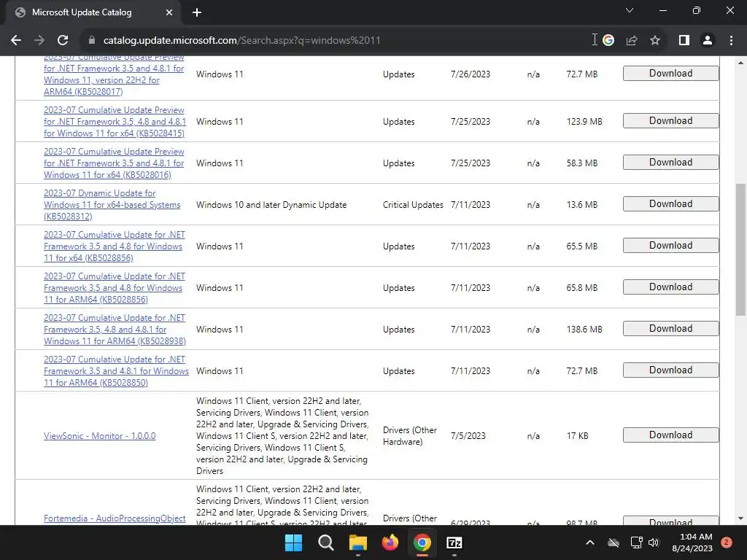Select the 7/5/2023 date cell
Image resolution: width=747 pixels, height=560 pixels.
468,436
